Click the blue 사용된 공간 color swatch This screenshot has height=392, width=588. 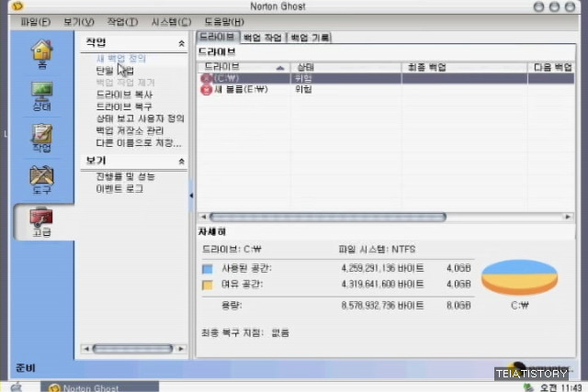(x=207, y=269)
